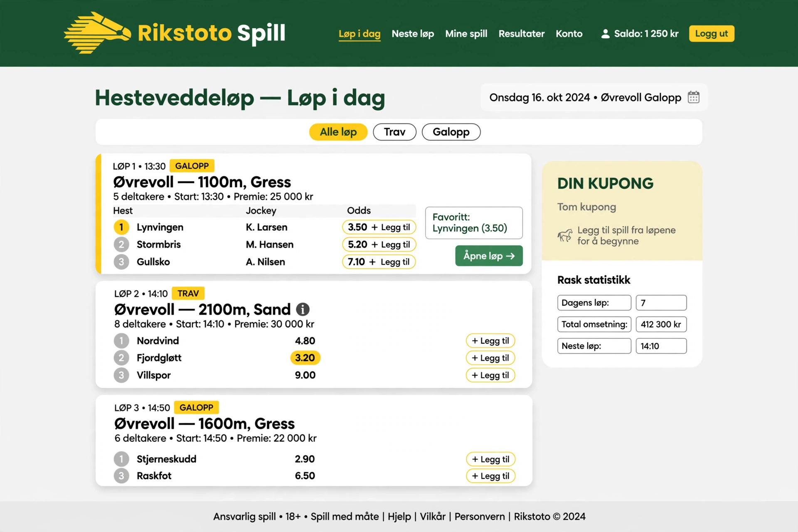Image resolution: width=798 pixels, height=532 pixels.
Task: Click number badge 2 for Stormbris
Action: click(121, 244)
